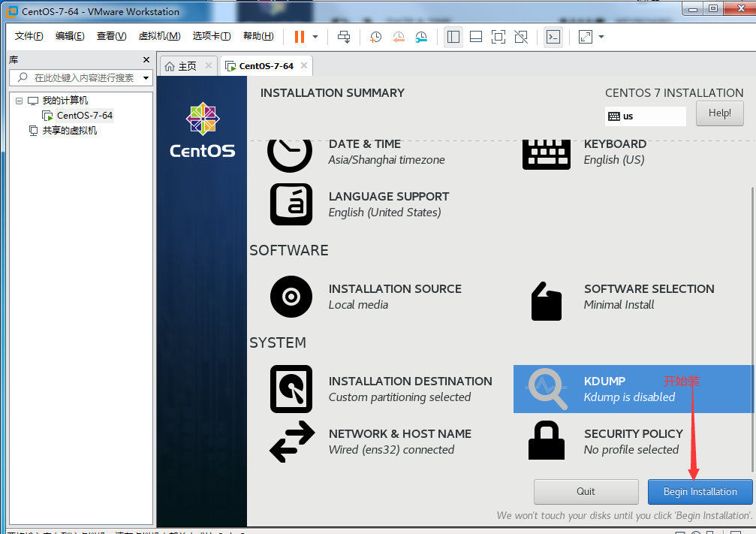The height and width of the screenshot is (534, 756).
Task: Click the Language Support icon
Action: coord(291,204)
